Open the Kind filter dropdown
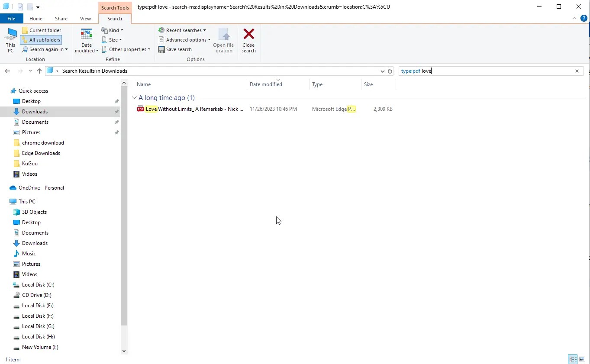The image size is (590, 364). point(112,30)
